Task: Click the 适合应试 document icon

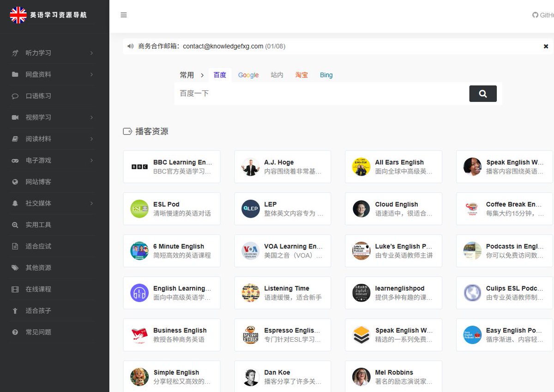Action: point(15,246)
